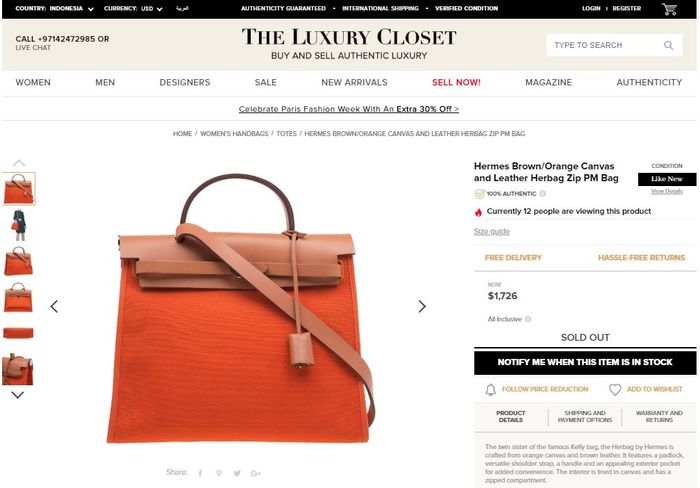Switch to Shipping and Payment Options tab

585,417
